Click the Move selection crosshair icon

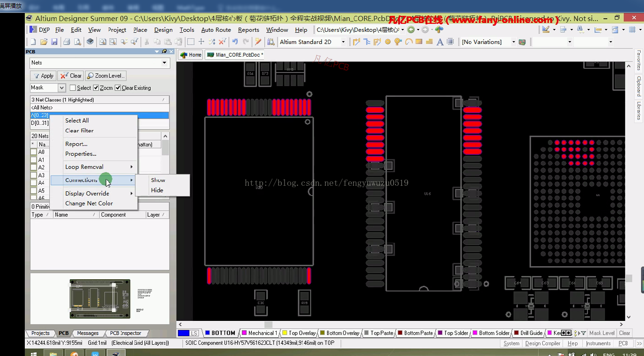click(201, 42)
